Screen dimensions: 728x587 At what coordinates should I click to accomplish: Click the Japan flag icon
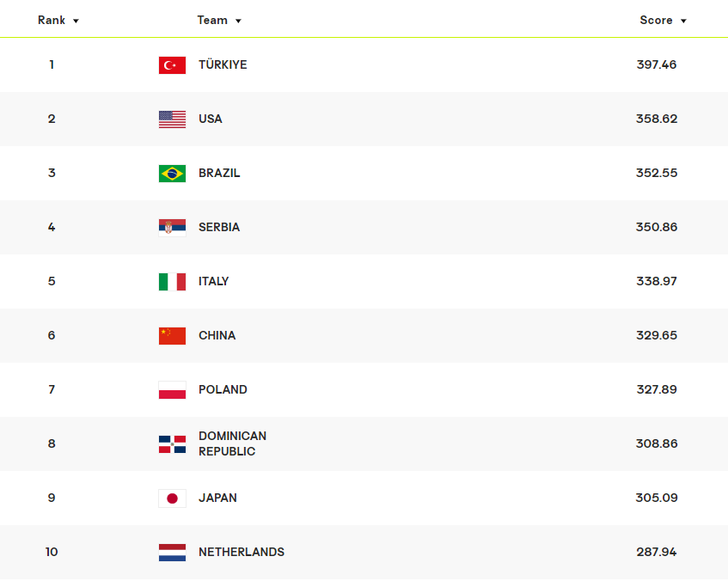172,498
